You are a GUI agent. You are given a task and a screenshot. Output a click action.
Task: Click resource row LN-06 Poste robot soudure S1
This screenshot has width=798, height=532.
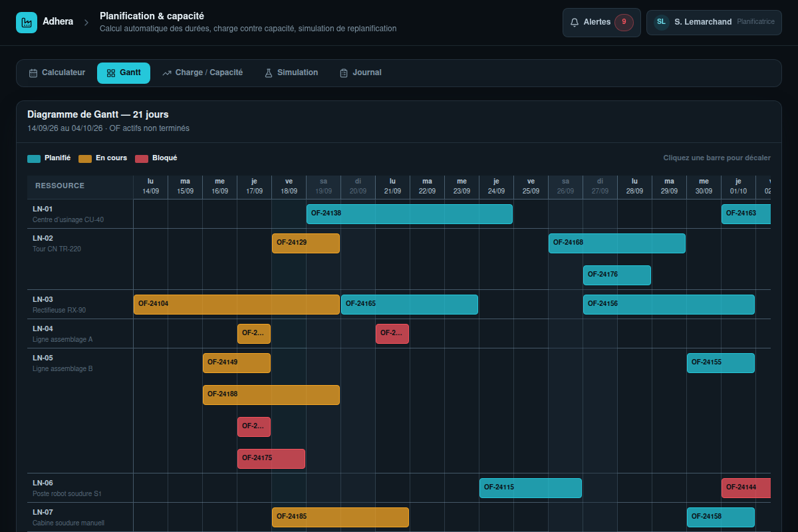point(80,488)
